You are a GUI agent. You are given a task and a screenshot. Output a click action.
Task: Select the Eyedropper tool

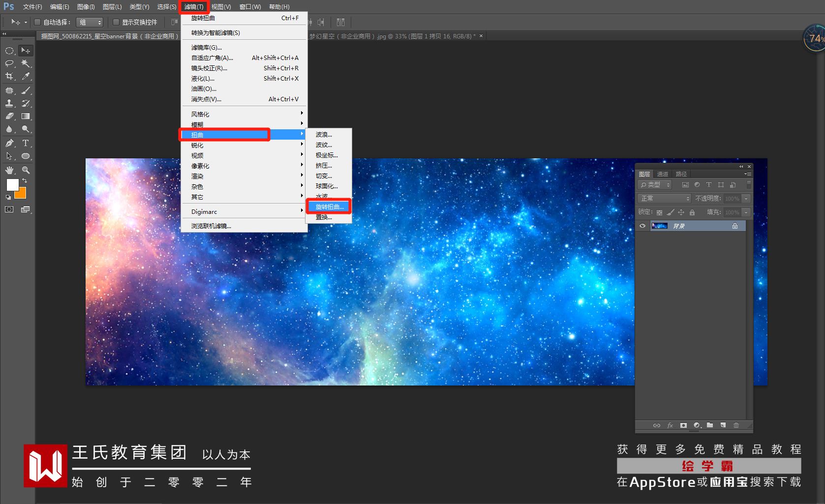click(x=26, y=76)
